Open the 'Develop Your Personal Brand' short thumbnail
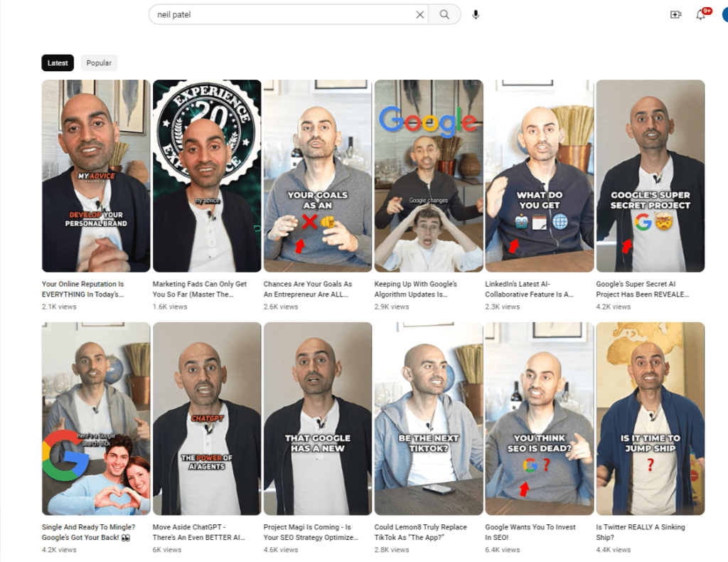The height and width of the screenshot is (562, 728). [x=96, y=176]
